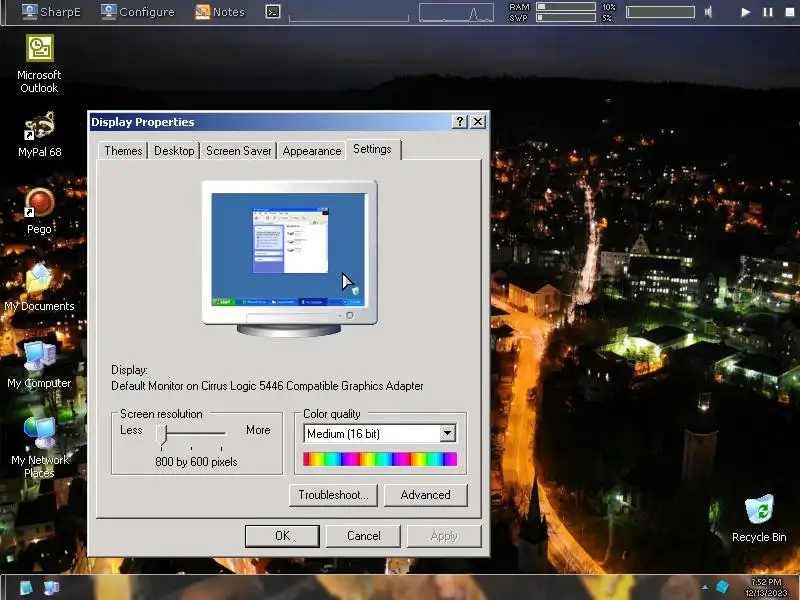
Task: Switch to the Desktop tab
Action: coord(174,151)
